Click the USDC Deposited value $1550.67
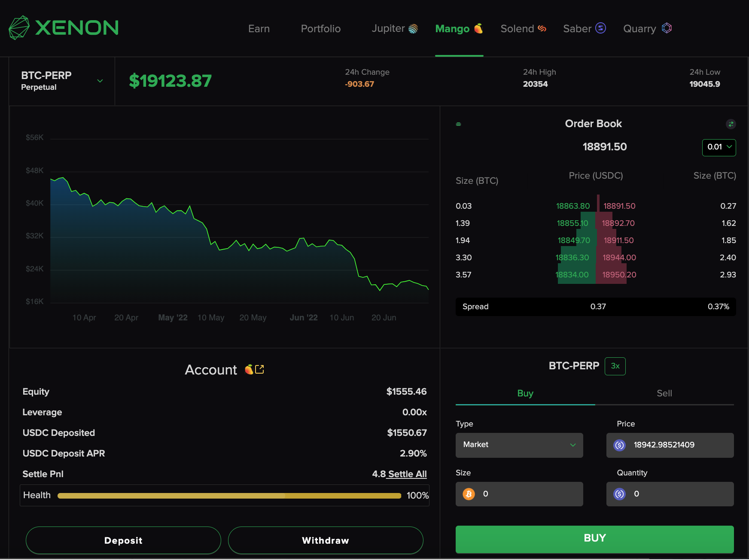The image size is (749, 560). click(x=407, y=433)
